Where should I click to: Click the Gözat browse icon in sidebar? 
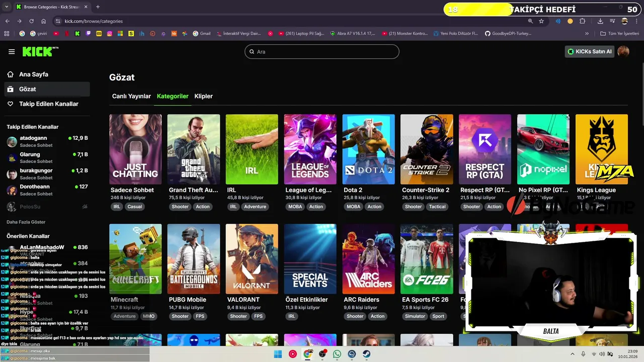point(10,89)
